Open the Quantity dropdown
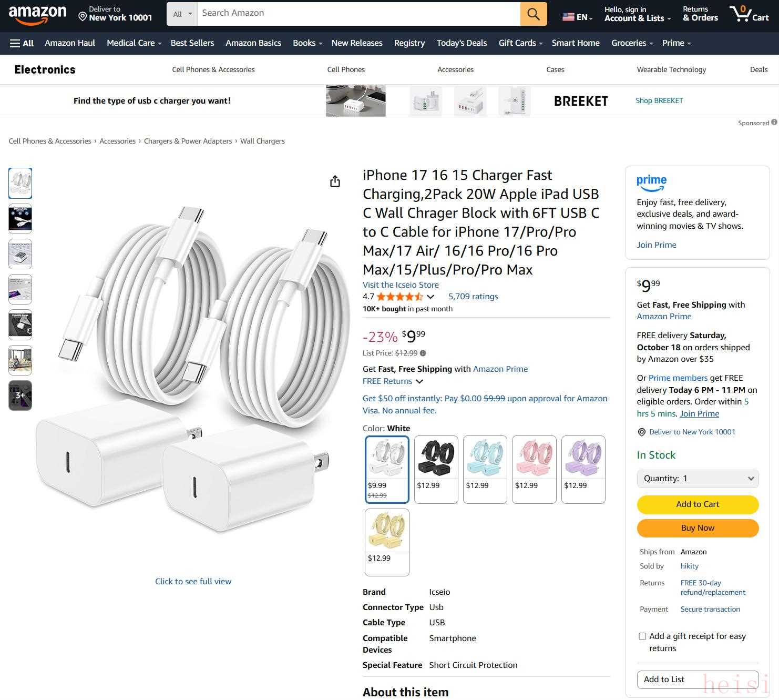The image size is (779, 700). [698, 479]
